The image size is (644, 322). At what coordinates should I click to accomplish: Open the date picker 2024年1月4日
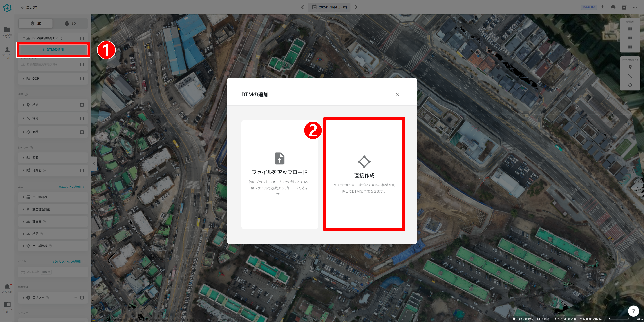click(329, 7)
